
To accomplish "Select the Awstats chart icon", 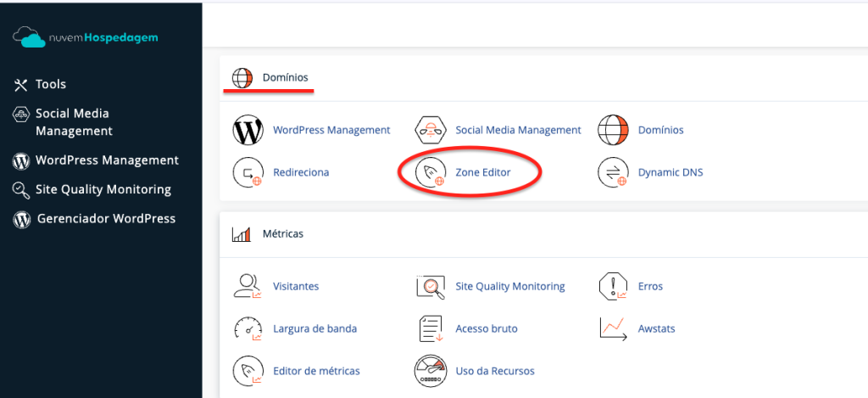I will point(613,328).
